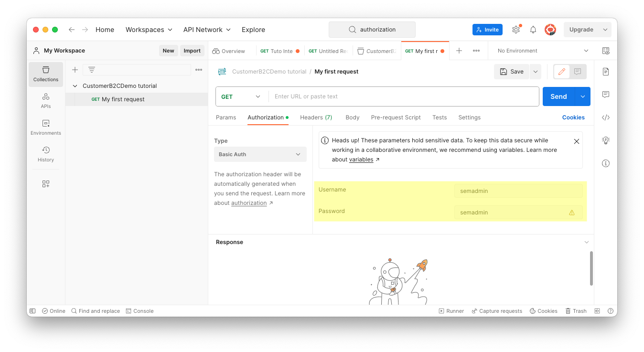Image resolution: width=644 pixels, height=352 pixels.
Task: Open the History sidebar panel
Action: 46,154
